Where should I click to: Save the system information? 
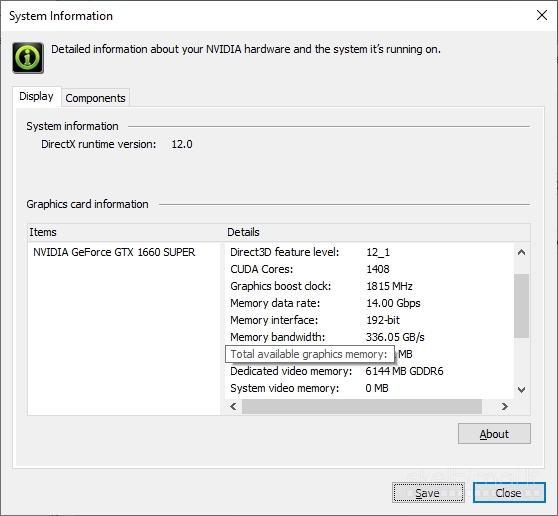coord(428,493)
